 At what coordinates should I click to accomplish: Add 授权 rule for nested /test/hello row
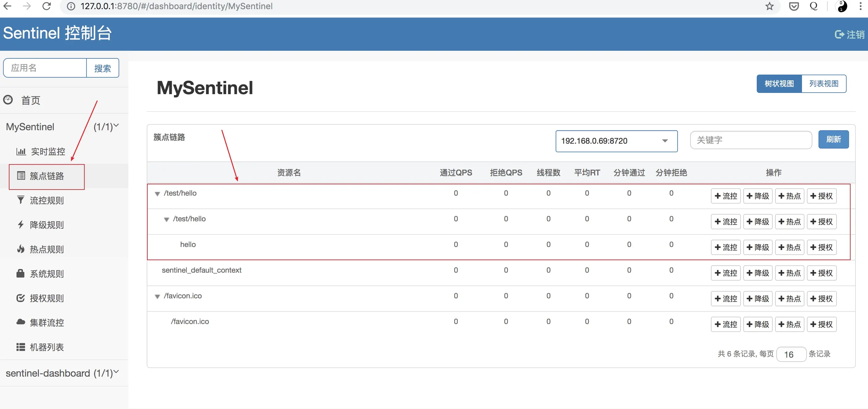(821, 221)
